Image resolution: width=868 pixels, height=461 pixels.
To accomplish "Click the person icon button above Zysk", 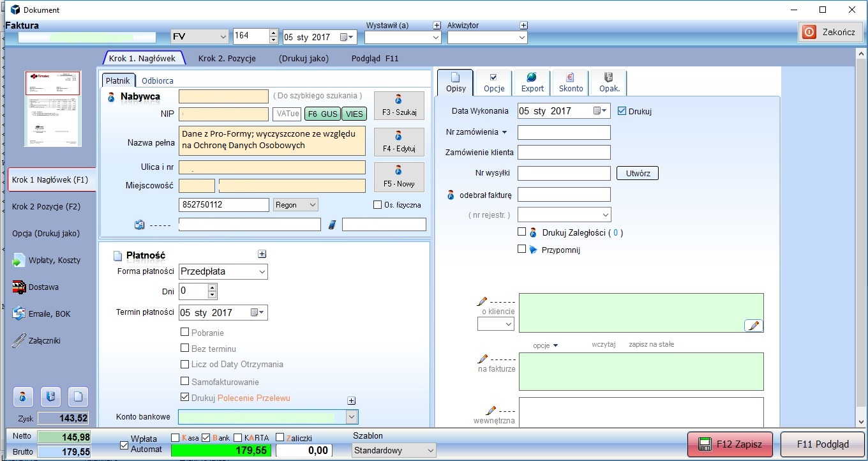I will coord(23,397).
